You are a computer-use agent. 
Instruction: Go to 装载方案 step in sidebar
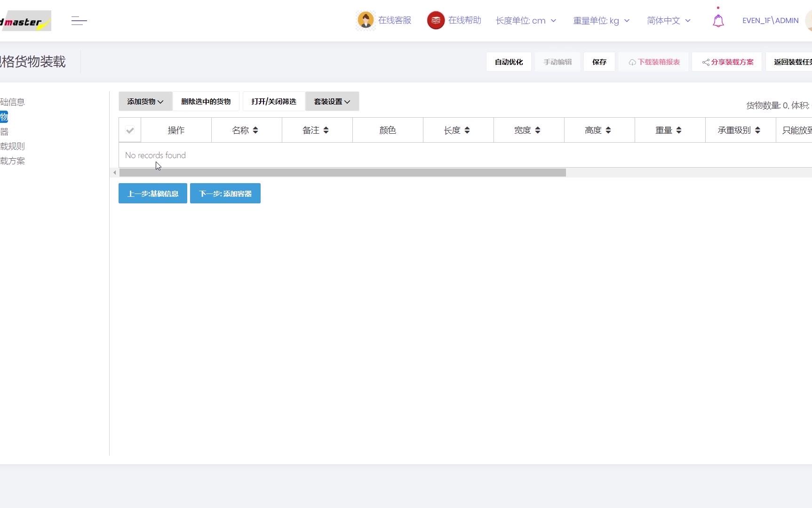pyautogui.click(x=12, y=161)
